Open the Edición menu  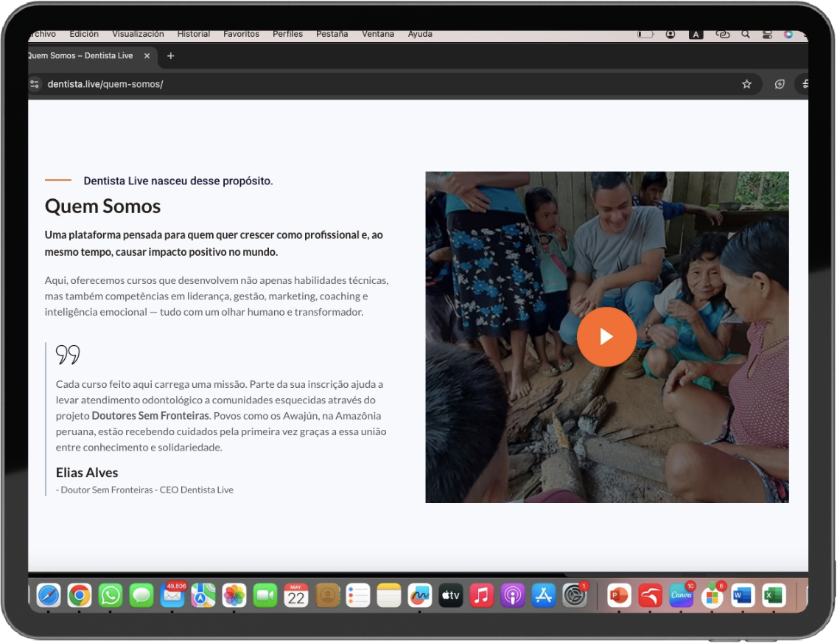84,35
